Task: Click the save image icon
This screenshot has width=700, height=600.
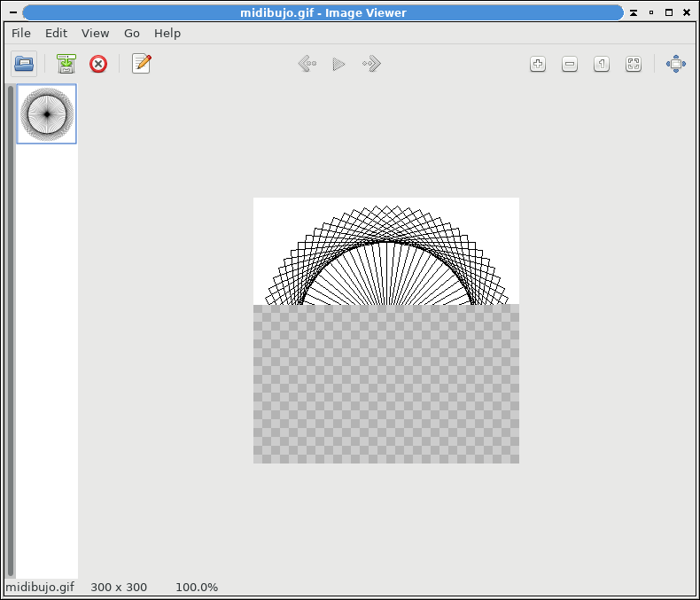Action: (x=66, y=64)
